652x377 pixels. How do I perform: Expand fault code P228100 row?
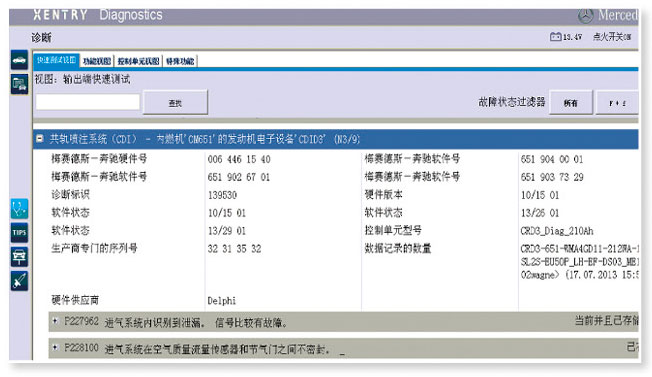click(x=54, y=347)
